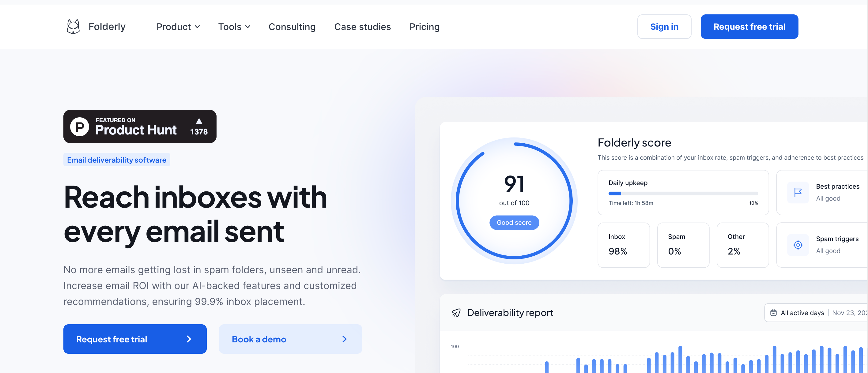
Task: Open the Case studies page
Action: pos(362,27)
